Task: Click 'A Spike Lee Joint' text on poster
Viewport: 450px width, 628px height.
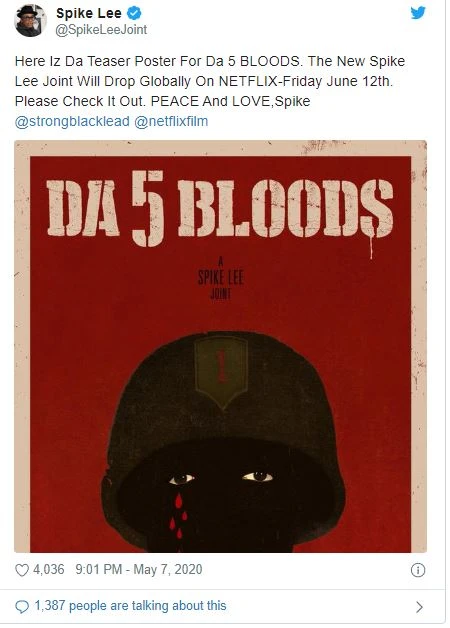Action: click(x=221, y=278)
